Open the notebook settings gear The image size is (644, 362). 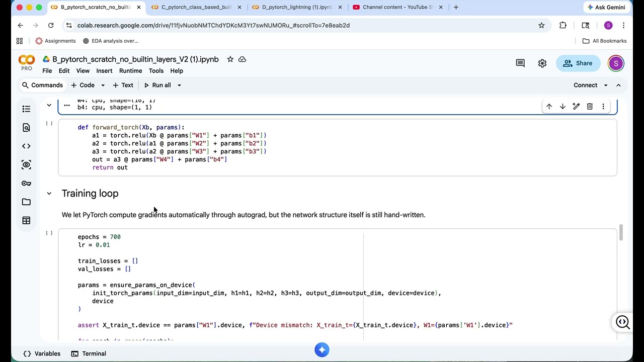[542, 63]
